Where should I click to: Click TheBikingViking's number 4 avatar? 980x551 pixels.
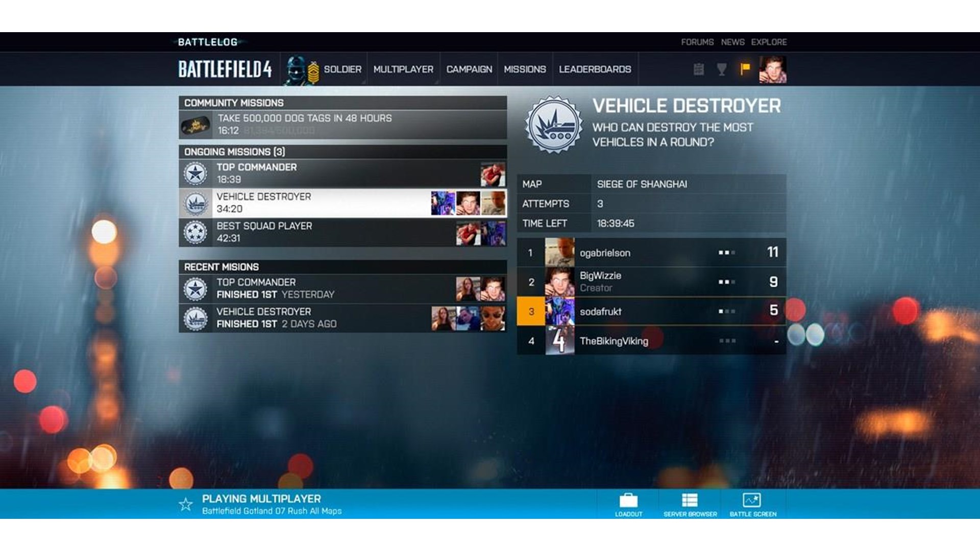pos(559,341)
